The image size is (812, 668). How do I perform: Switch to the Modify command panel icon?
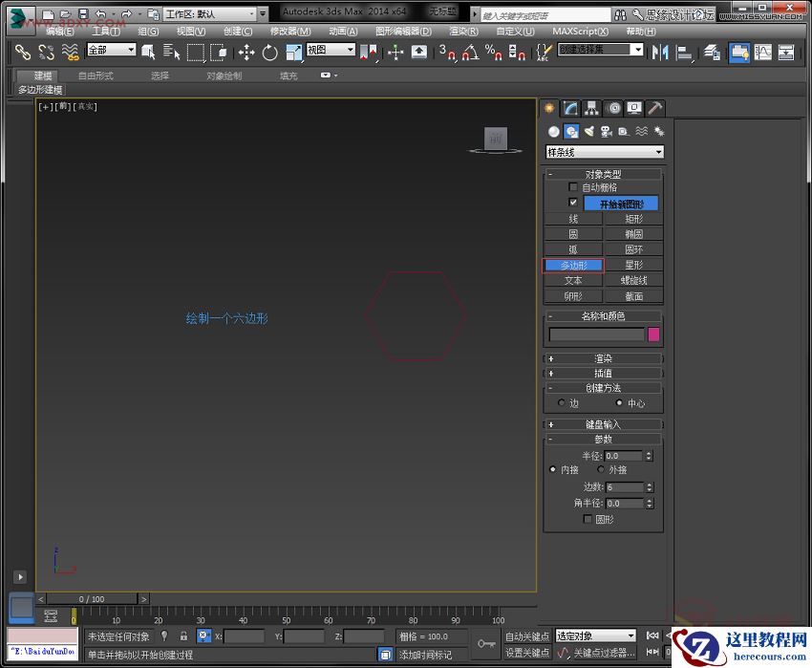point(570,107)
